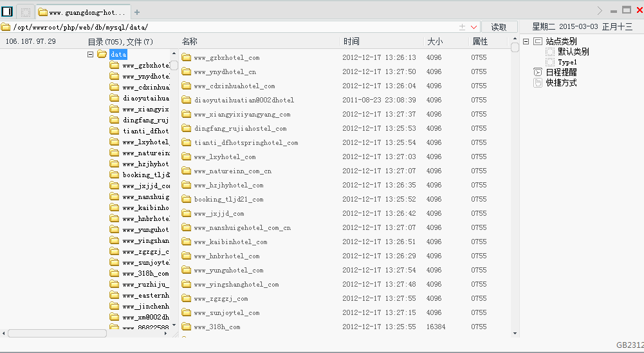Click www_nanshuigehotel_com_cn folder icon
The image size is (644, 353).
click(x=187, y=227)
